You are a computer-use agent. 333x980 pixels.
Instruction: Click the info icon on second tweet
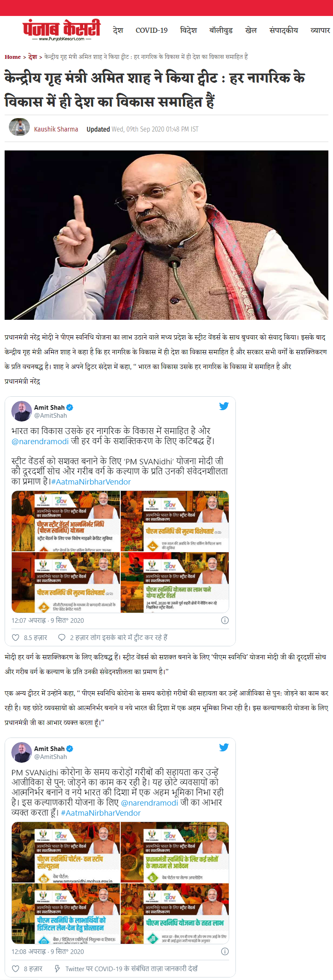click(x=225, y=951)
